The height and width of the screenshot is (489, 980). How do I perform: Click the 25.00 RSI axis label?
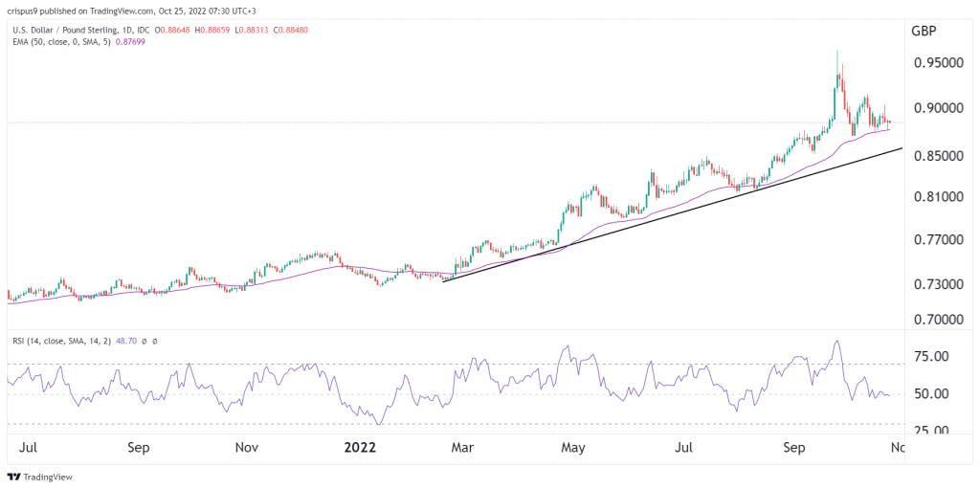pyautogui.click(x=930, y=431)
